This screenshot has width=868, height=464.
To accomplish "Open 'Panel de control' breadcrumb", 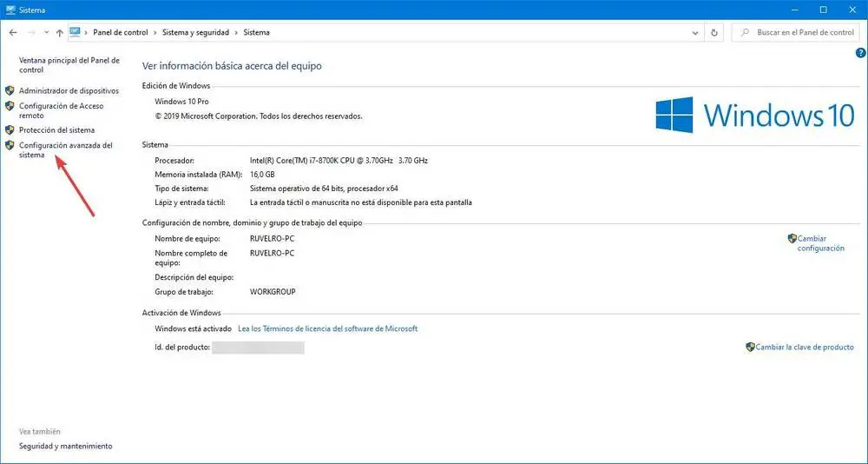I will click(x=120, y=33).
